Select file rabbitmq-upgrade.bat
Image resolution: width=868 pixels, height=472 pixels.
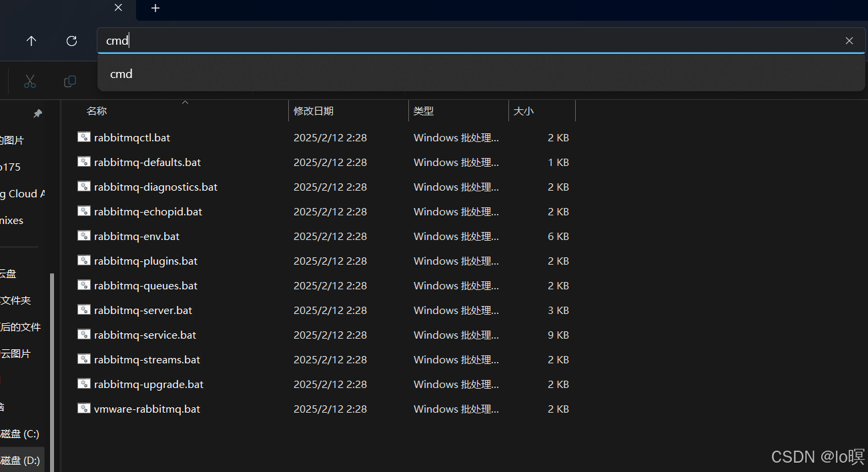[x=149, y=384]
